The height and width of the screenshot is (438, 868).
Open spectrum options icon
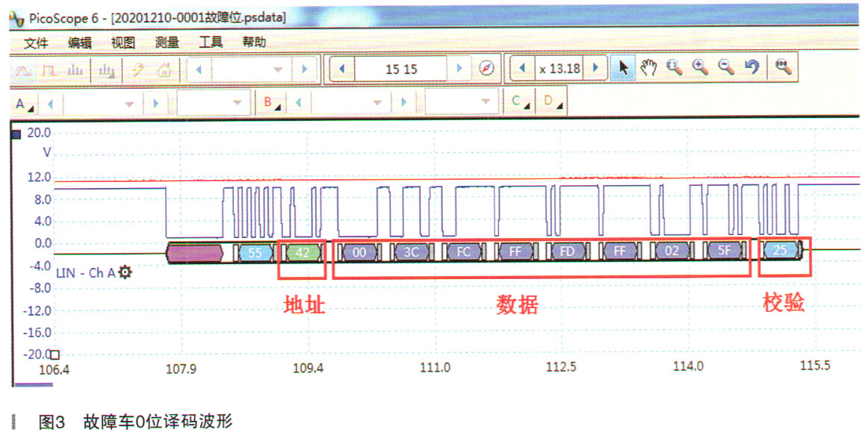(106, 70)
